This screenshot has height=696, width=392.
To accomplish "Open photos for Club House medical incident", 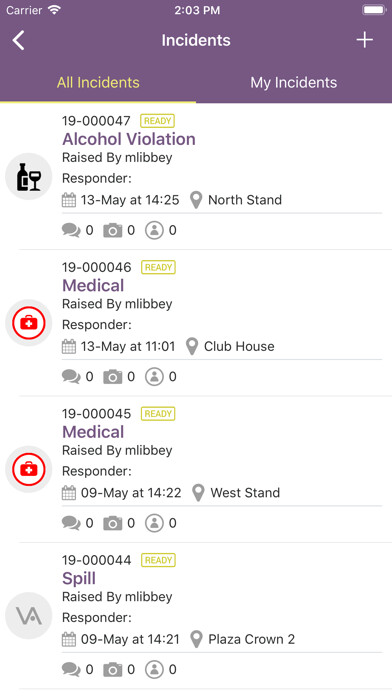I will [119, 377].
